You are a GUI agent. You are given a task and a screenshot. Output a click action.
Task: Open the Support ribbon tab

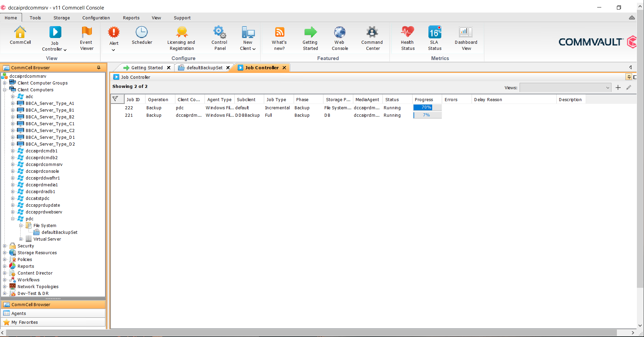pos(182,18)
